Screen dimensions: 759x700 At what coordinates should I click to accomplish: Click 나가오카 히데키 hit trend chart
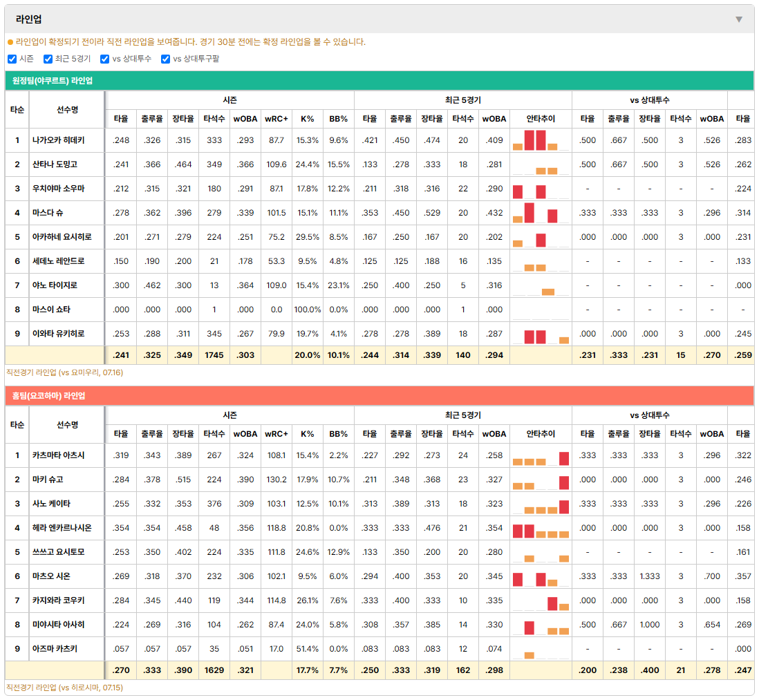[x=541, y=140]
